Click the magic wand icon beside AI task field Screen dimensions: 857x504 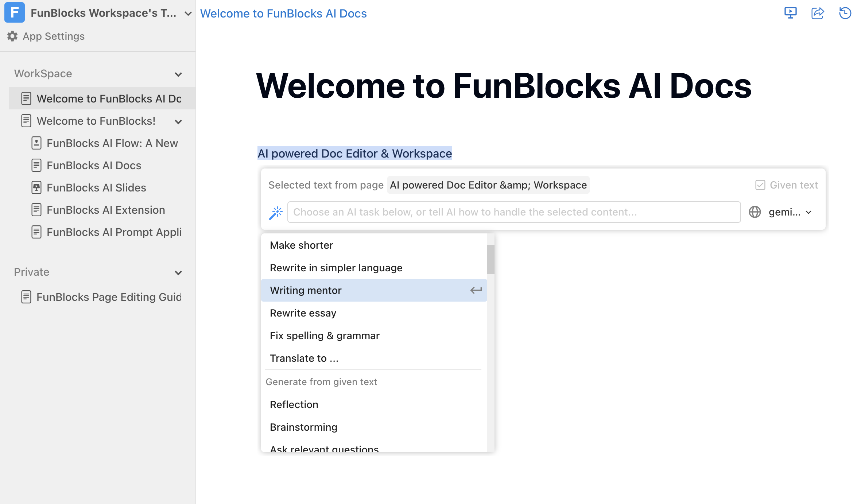point(276,212)
